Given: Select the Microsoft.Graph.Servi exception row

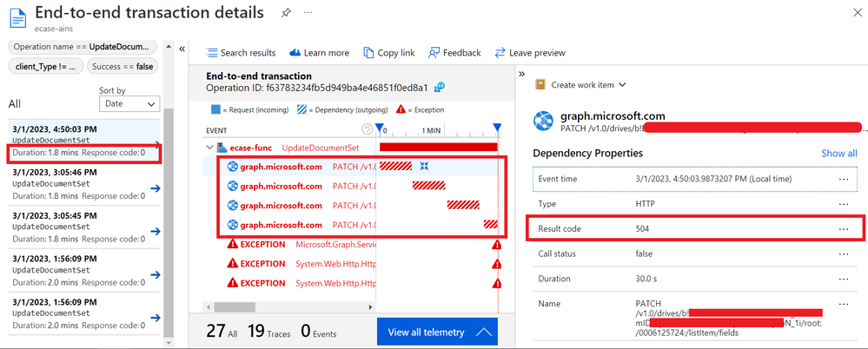Looking at the screenshot, I should pyautogui.click(x=350, y=245).
